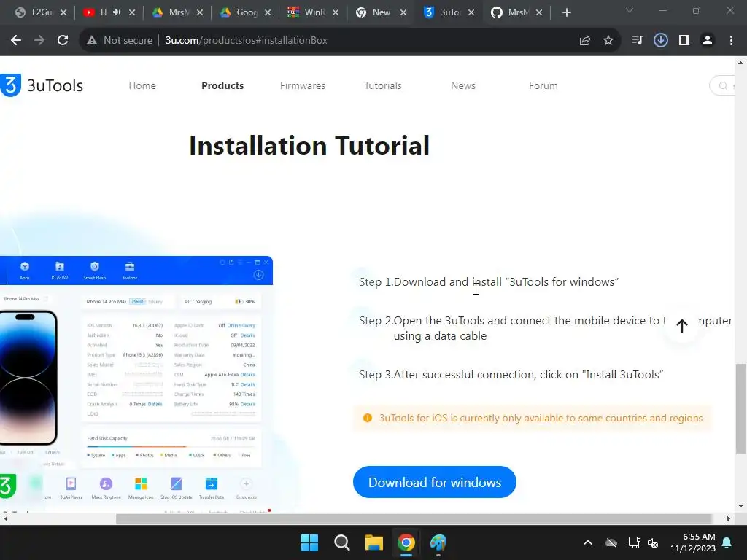747x560 pixels.
Task: Switch to E2Gu browser tab
Action: pyautogui.click(x=41, y=13)
